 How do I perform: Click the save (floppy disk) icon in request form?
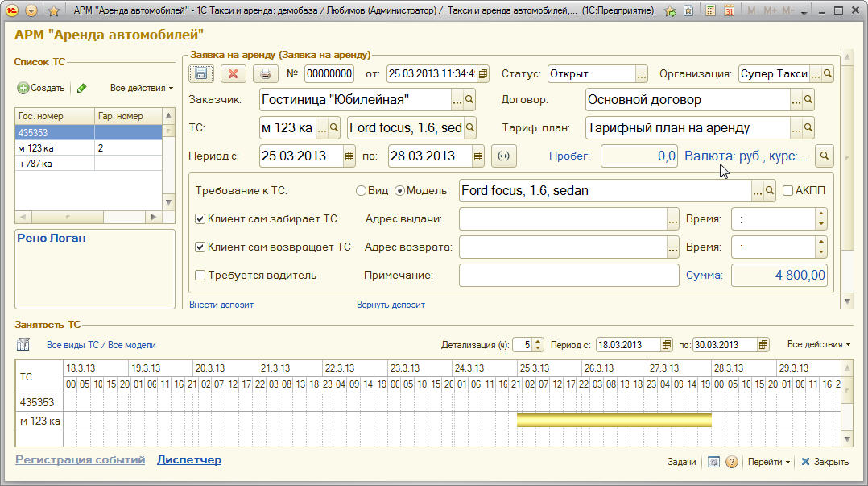[x=200, y=73]
